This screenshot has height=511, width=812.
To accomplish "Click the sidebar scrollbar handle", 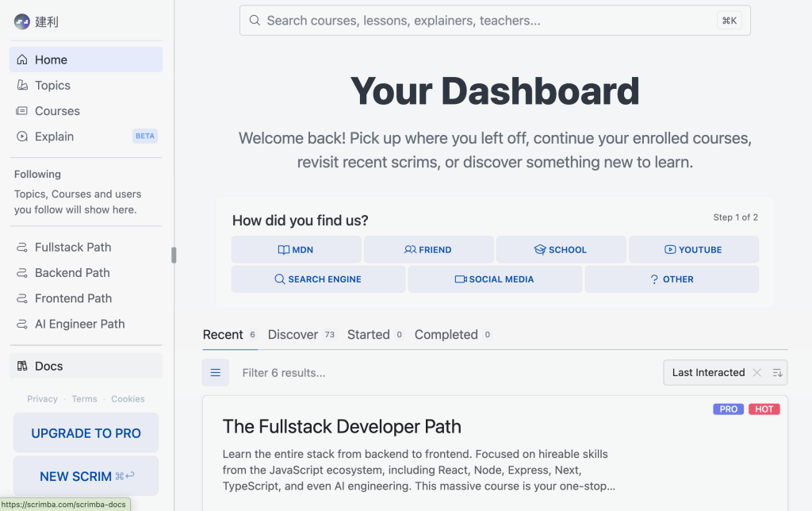I will [174, 255].
